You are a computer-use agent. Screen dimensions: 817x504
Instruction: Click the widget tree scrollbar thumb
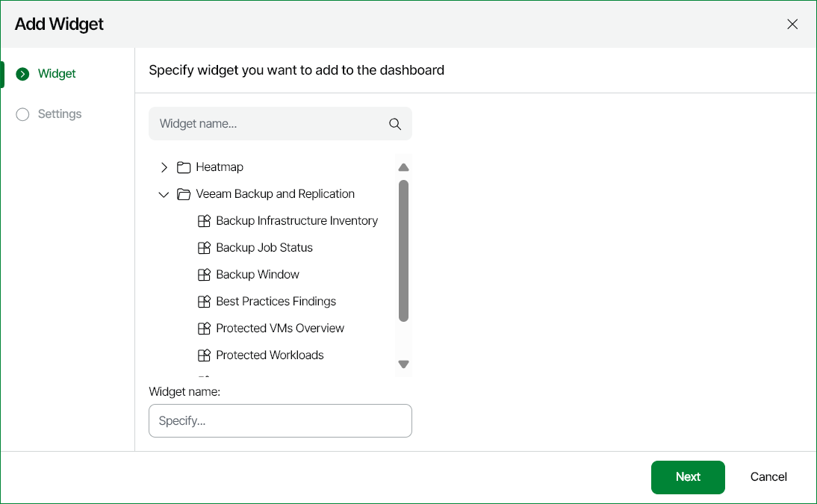(403, 251)
